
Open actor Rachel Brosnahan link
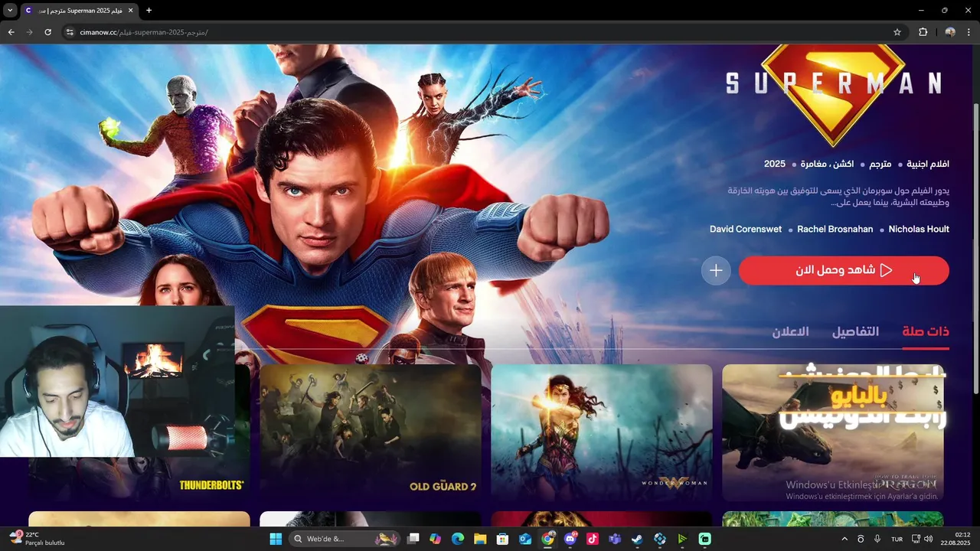pyautogui.click(x=835, y=229)
